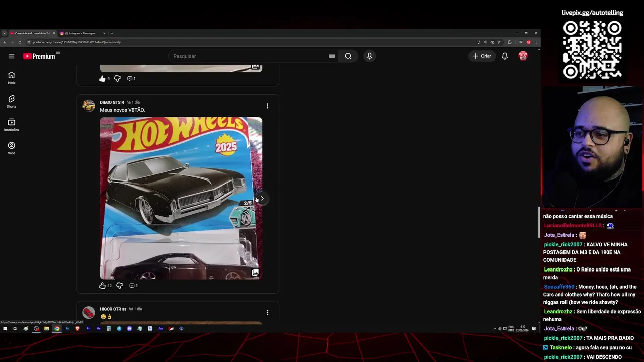644x362 pixels.
Task: Open Chrome from taskbar
Action: 57,329
